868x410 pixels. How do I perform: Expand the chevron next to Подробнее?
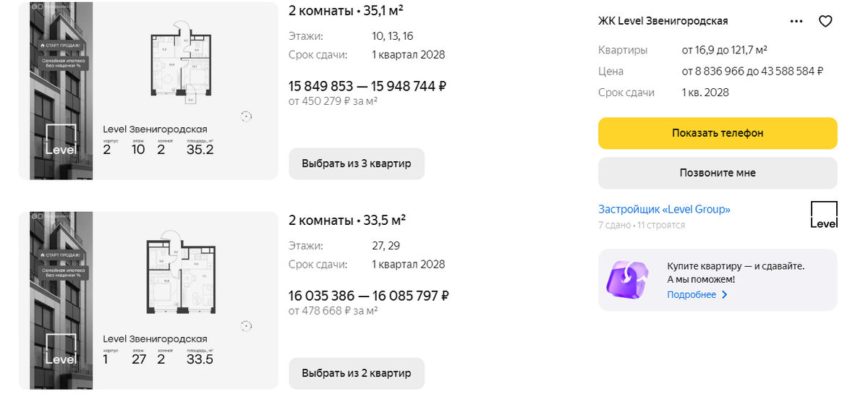[x=725, y=294]
